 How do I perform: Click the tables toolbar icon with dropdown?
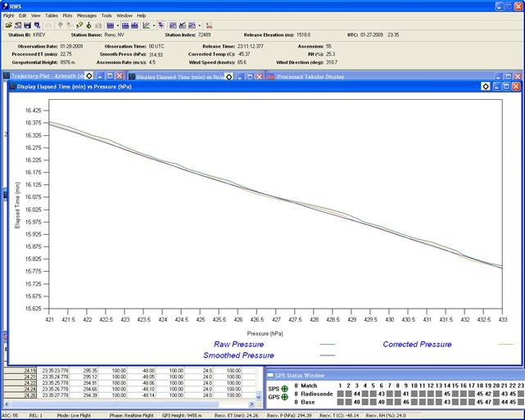point(110,25)
